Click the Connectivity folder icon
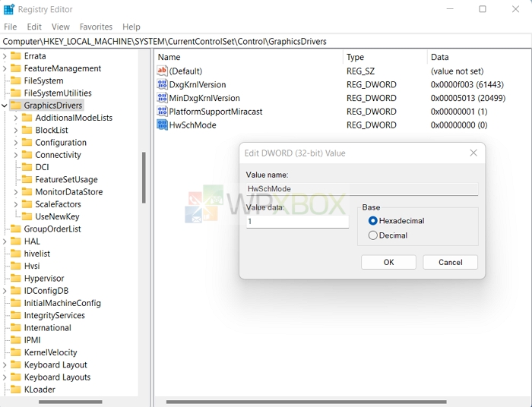 tap(27, 155)
